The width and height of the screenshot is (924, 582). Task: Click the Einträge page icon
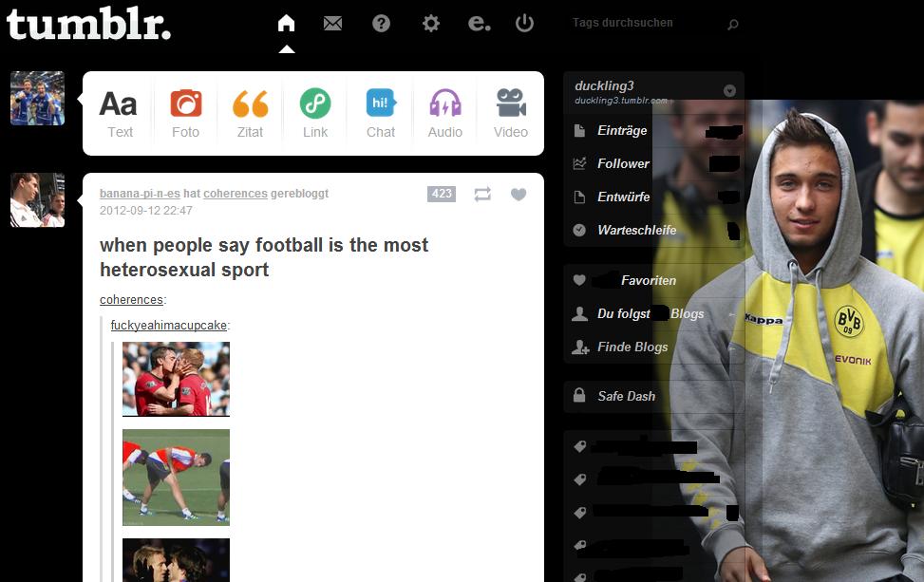click(579, 130)
